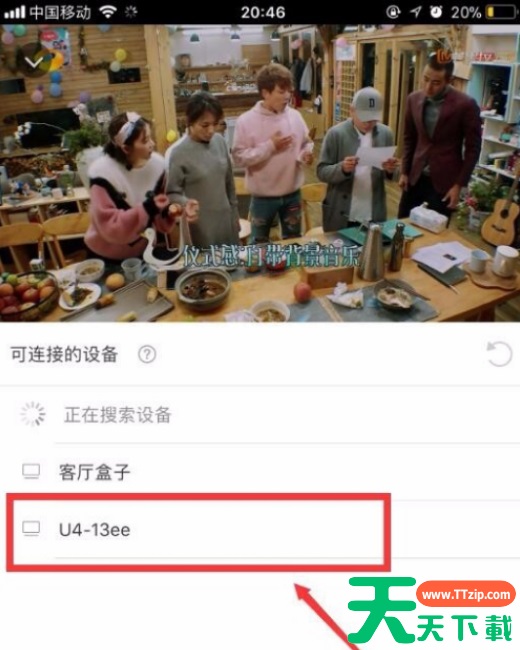
Task: Refresh the connectable device list
Action: point(499,354)
